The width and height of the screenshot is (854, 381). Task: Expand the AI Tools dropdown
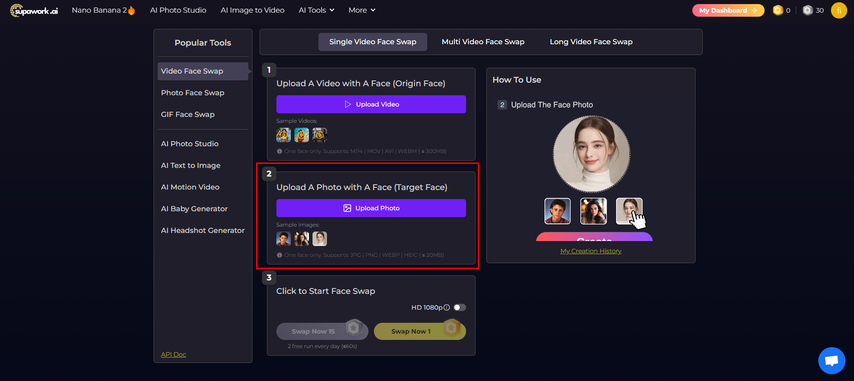point(316,10)
